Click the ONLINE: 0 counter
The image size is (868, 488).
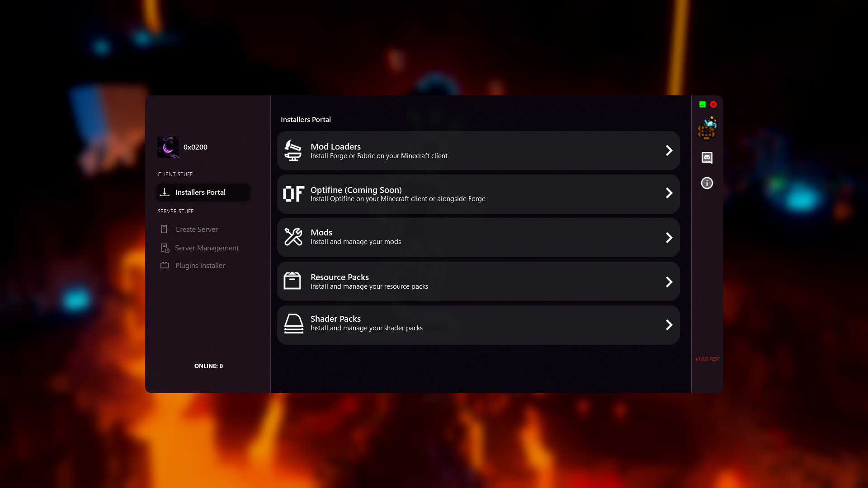tap(208, 366)
